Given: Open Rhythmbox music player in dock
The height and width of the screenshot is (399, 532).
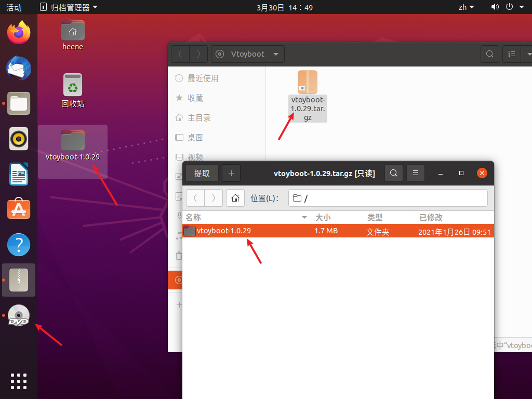Looking at the screenshot, I should (19, 139).
